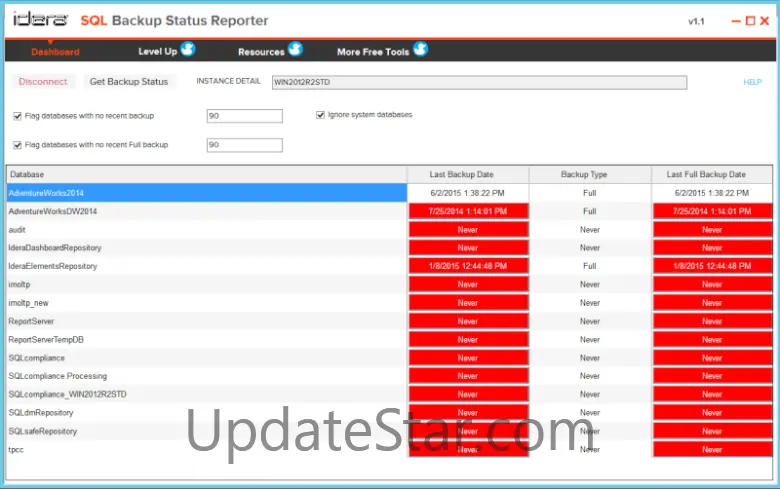The height and width of the screenshot is (489, 780).
Task: Click AdventureWorks2014 Backup Type Full cell
Action: (590, 193)
